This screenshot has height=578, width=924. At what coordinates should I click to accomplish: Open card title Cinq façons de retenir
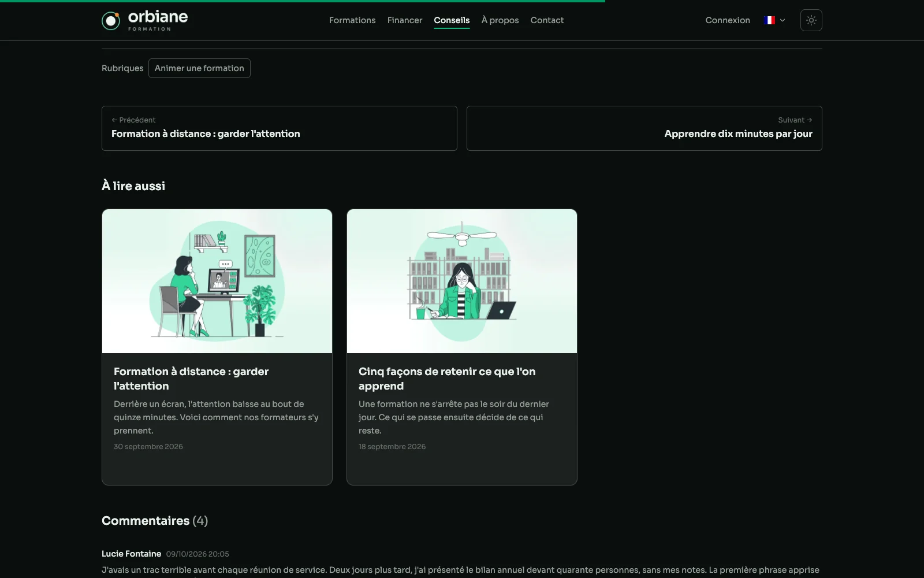(447, 379)
